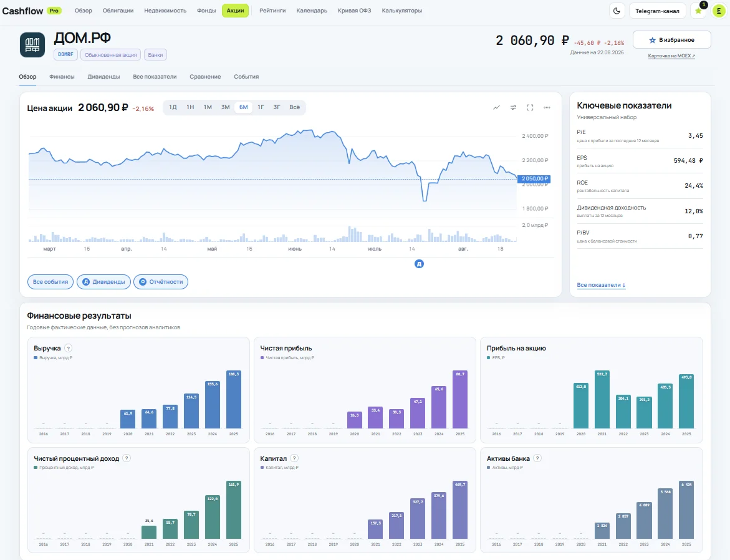This screenshot has height=560, width=730.
Task: Select 3Г chart period
Action: pyautogui.click(x=277, y=107)
